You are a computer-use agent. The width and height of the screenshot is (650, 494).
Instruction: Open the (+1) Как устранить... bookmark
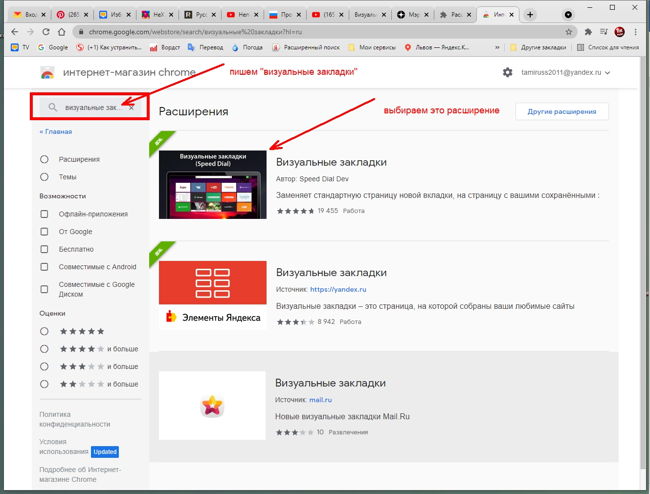click(x=109, y=47)
